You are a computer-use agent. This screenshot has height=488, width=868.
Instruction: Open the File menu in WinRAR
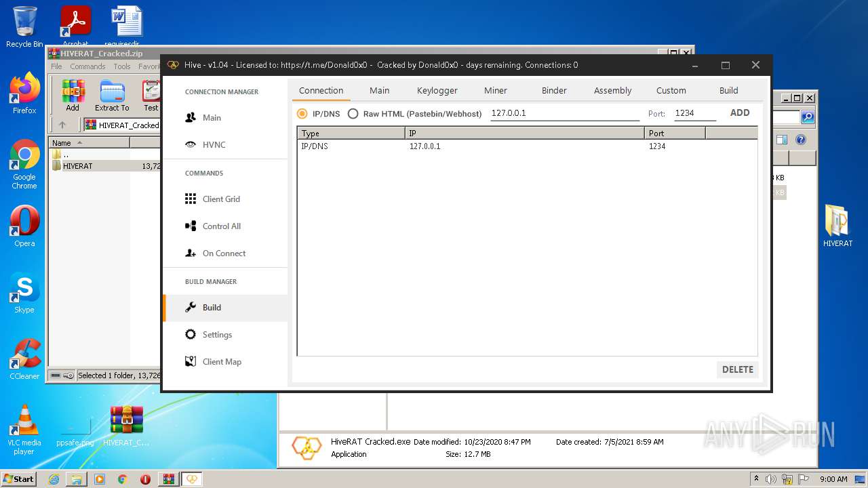click(56, 66)
